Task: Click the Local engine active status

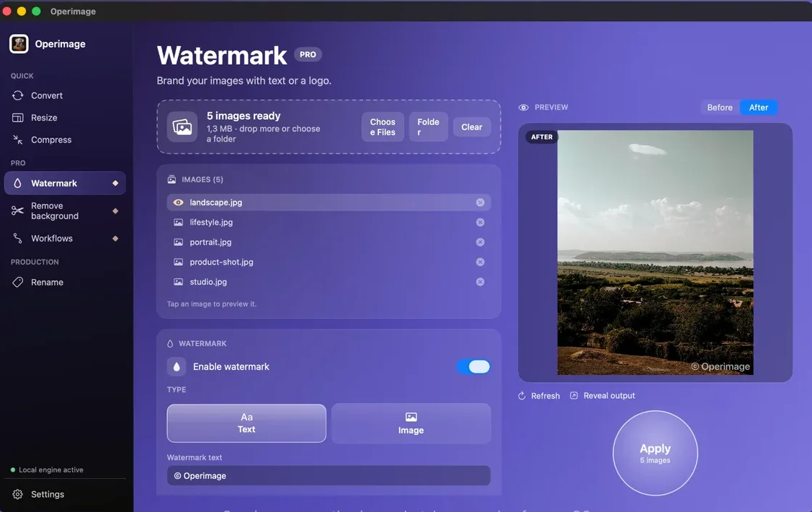Action: 47,470
